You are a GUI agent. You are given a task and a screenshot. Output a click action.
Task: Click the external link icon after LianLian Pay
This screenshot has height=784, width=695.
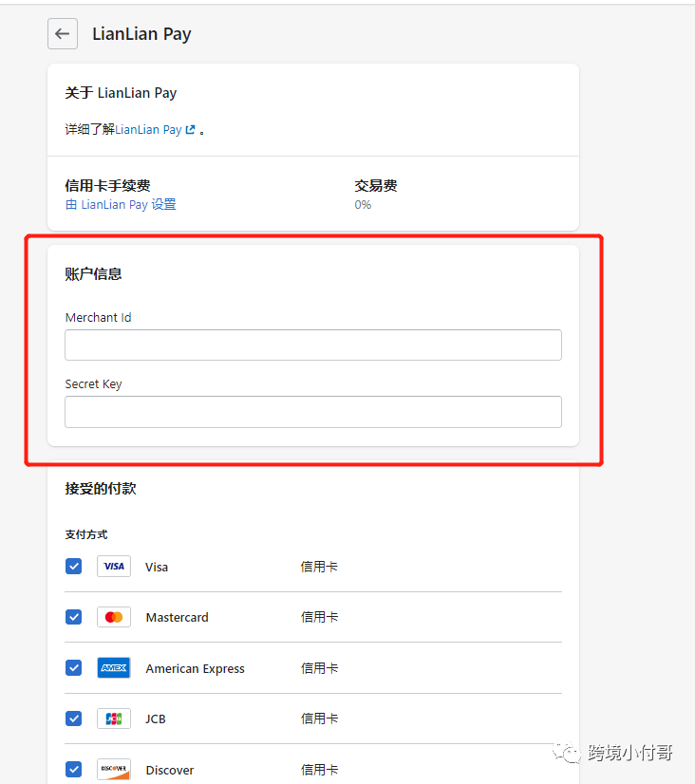click(190, 129)
